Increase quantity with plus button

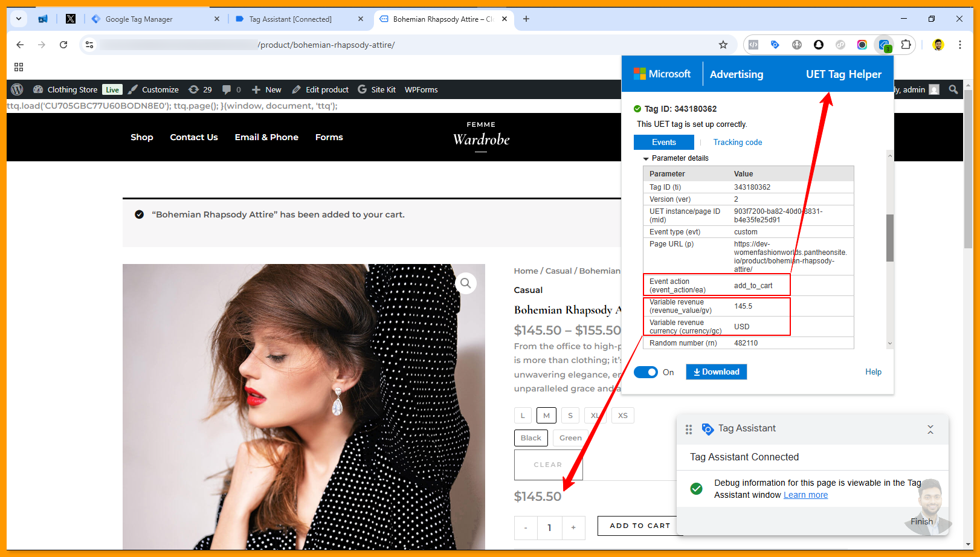click(573, 528)
